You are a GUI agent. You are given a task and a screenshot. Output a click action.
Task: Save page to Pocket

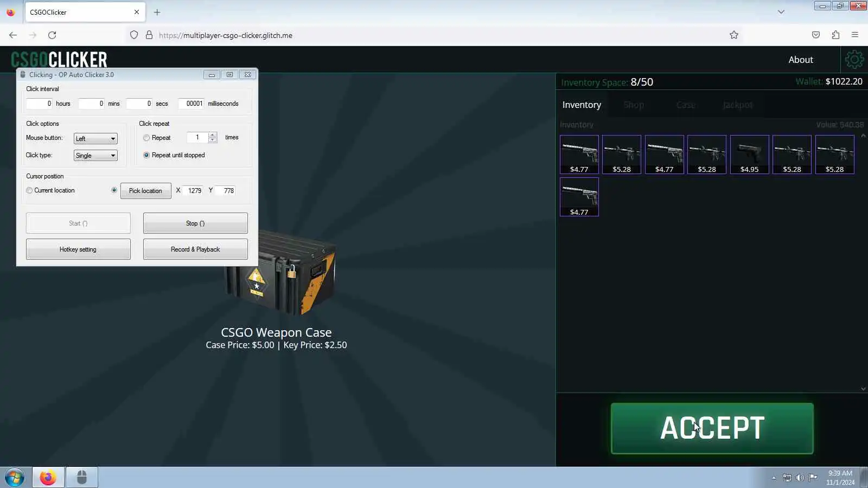click(x=816, y=35)
